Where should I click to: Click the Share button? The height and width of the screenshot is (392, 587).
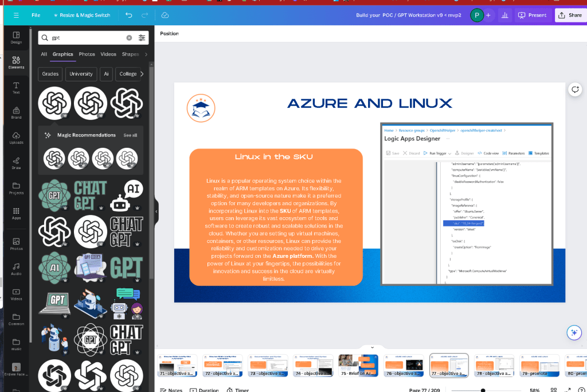pos(570,15)
